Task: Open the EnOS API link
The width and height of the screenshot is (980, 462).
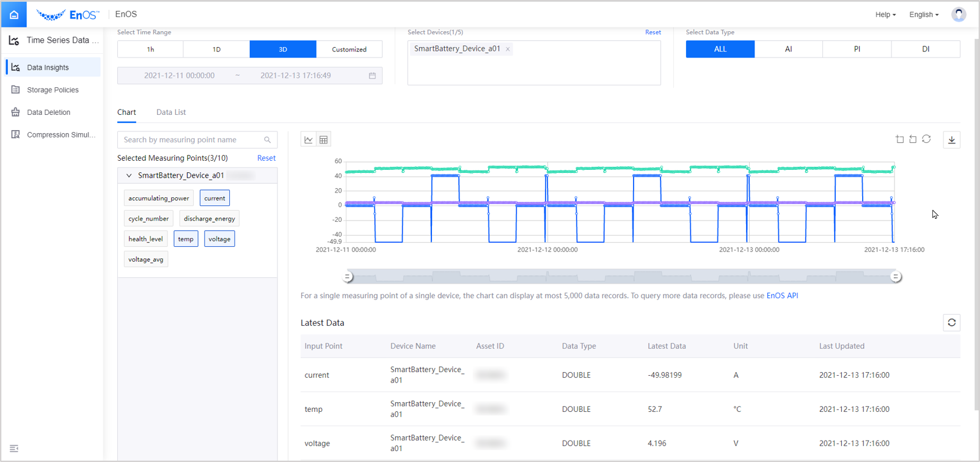Action: point(782,296)
